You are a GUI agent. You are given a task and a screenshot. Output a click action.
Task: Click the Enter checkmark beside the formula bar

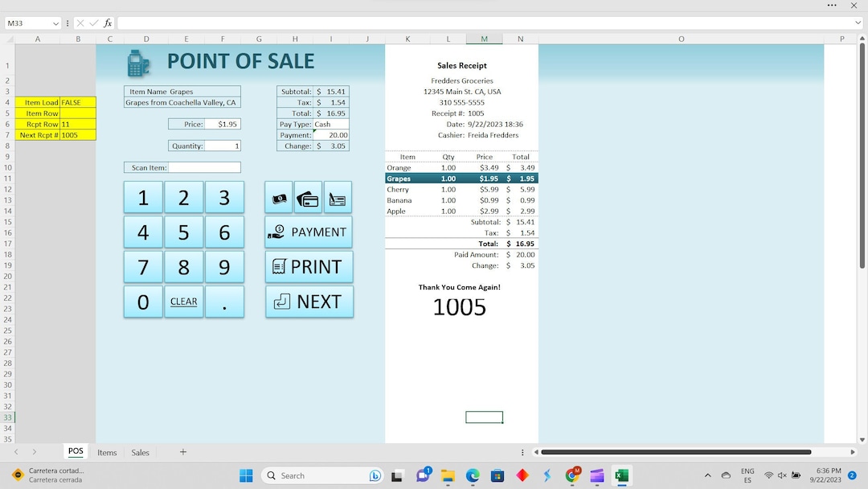(94, 23)
